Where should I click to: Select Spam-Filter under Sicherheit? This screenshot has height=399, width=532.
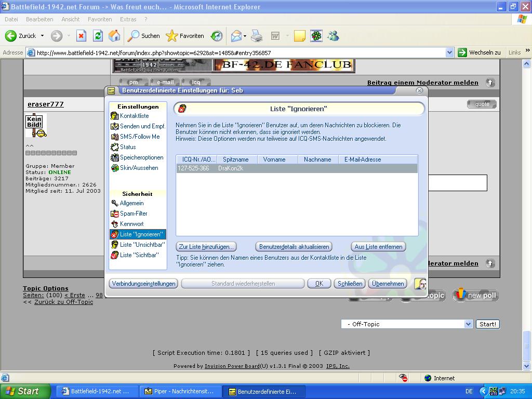129,214
